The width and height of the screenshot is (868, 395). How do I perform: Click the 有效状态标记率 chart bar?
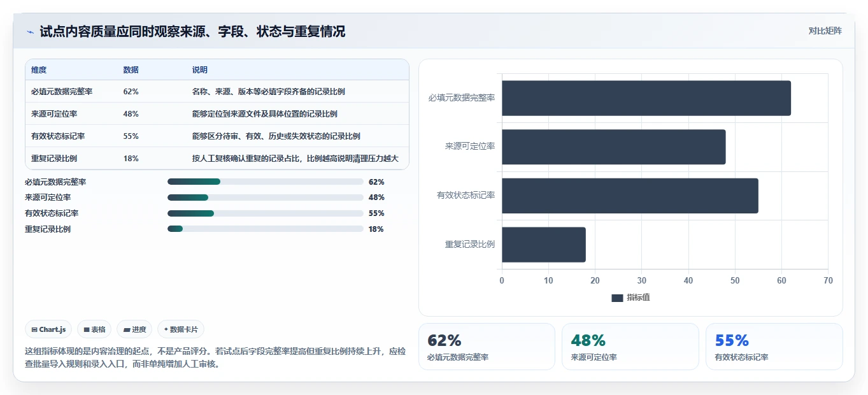click(x=630, y=196)
